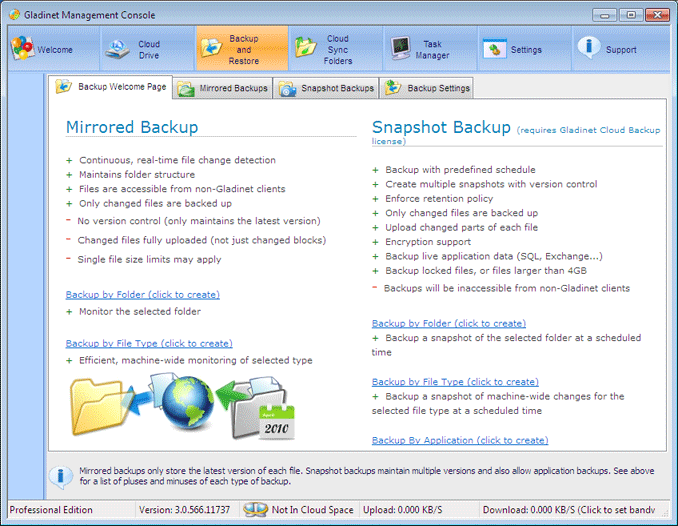Click the Cloud Drive disk icon
The image size is (678, 526).
[117, 49]
